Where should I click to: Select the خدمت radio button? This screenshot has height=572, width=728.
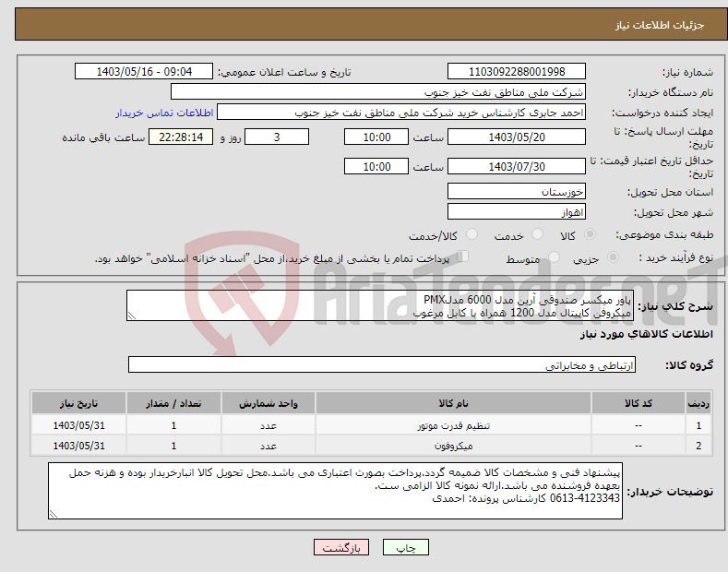click(x=537, y=234)
